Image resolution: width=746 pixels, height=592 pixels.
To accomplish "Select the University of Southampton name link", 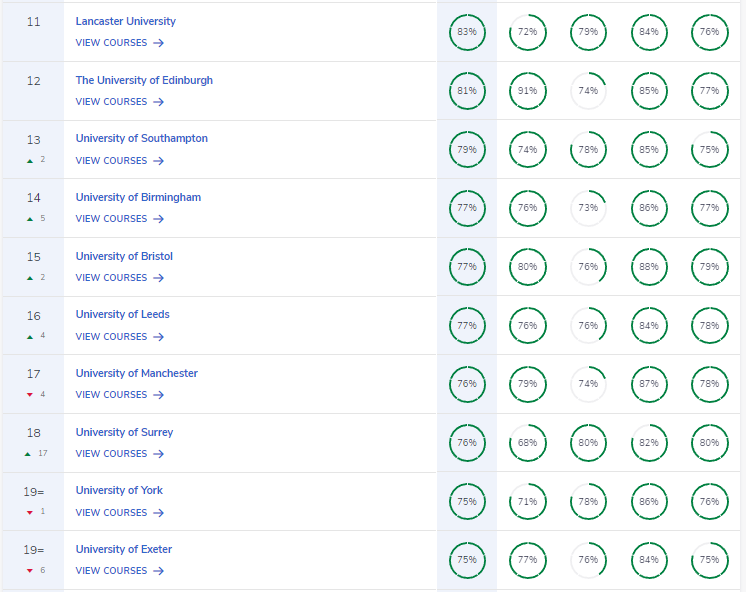I will (x=141, y=139).
